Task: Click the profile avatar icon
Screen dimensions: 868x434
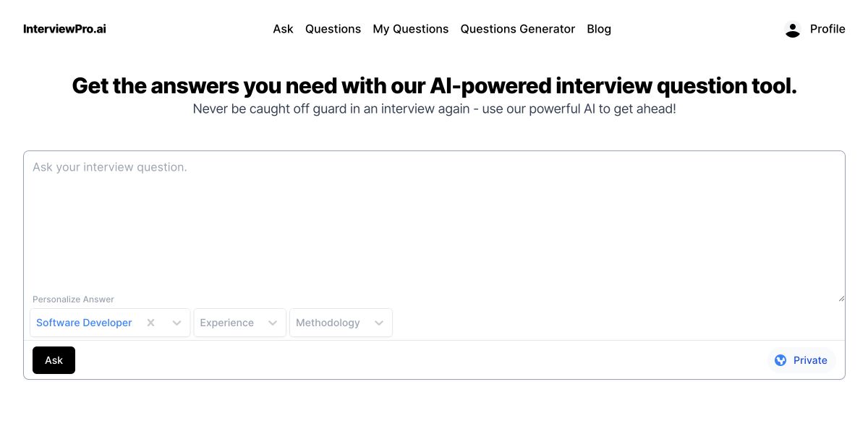Action: point(793,30)
